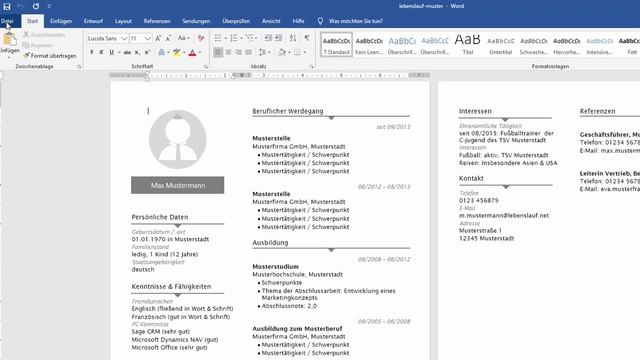Image resolution: width=640 pixels, height=360 pixels.
Task: Open the Referenzen ribbon tab
Action: point(157,21)
